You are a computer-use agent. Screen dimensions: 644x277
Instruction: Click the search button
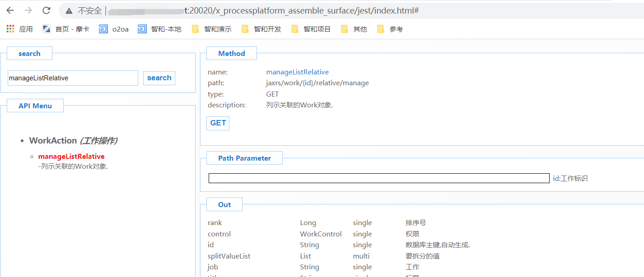[x=159, y=78]
